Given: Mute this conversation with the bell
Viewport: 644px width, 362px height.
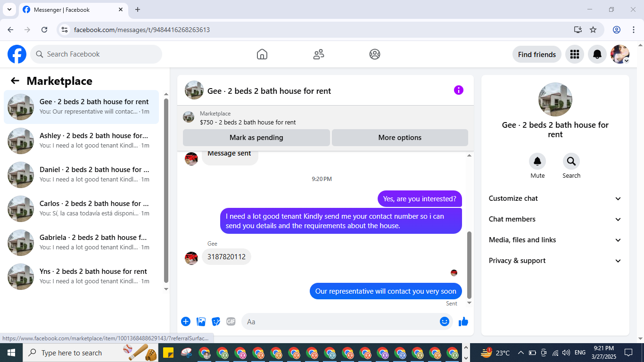Looking at the screenshot, I should (x=537, y=162).
